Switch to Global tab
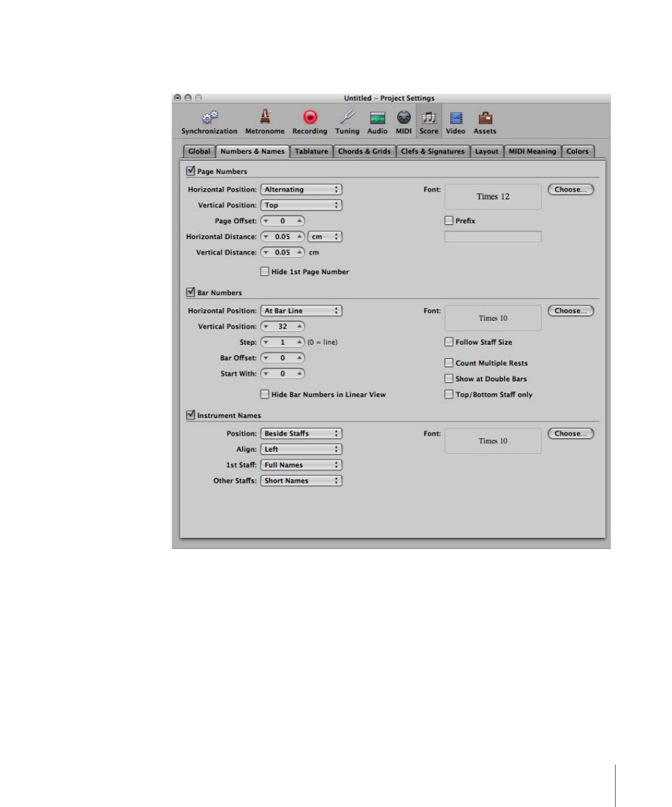This screenshot has width=672, height=807. 199,152
